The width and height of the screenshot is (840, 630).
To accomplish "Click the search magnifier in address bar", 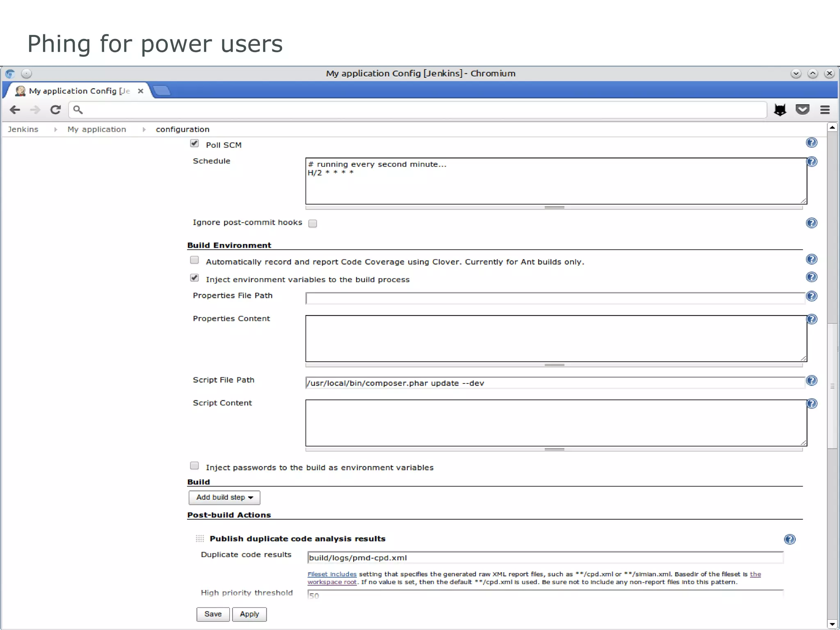I will coord(78,110).
